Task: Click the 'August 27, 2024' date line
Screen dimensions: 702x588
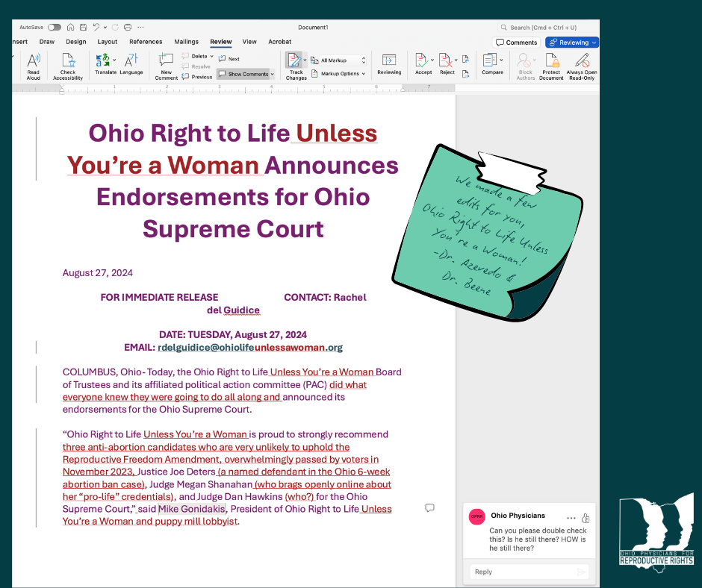Action: pyautogui.click(x=98, y=273)
